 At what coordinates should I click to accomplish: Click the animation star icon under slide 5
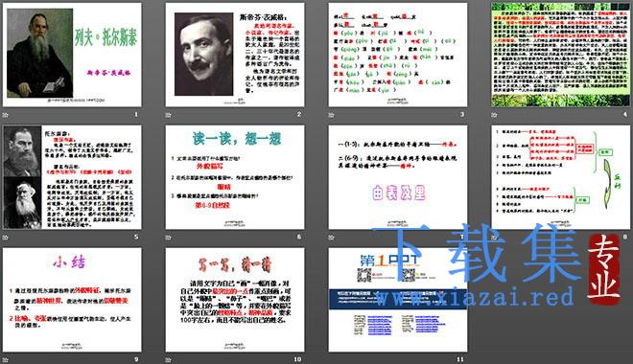pyautogui.click(x=6, y=238)
